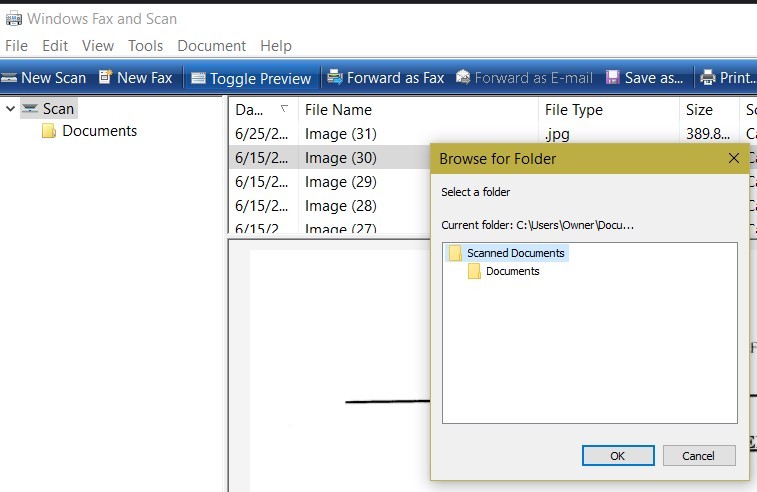
Task: Select Documents subfolder in folder dialog
Action: [513, 271]
